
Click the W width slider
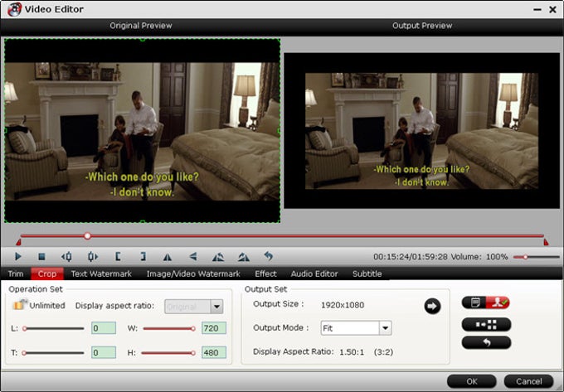169,328
